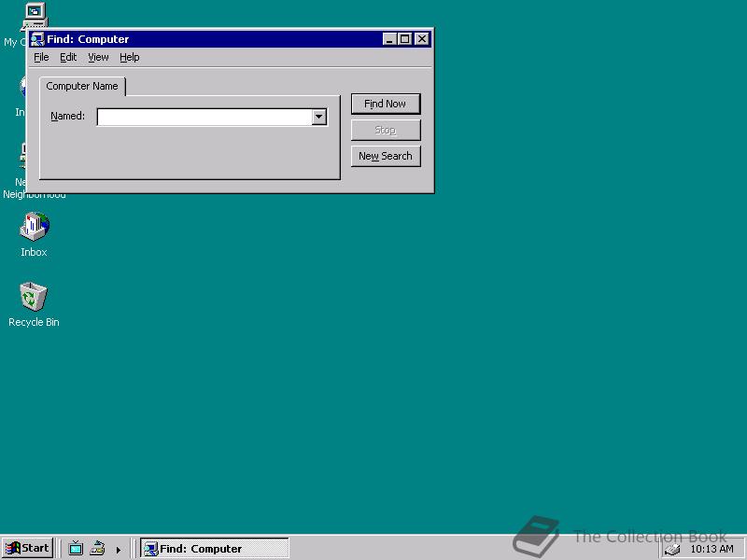Open the Start menu
Screen dimensions: 747x560
coord(27,549)
